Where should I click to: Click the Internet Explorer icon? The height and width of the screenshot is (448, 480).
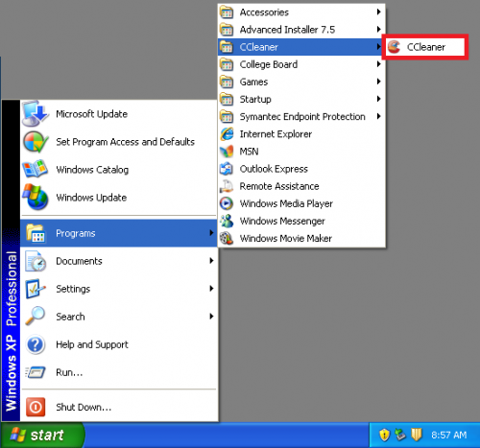[227, 134]
